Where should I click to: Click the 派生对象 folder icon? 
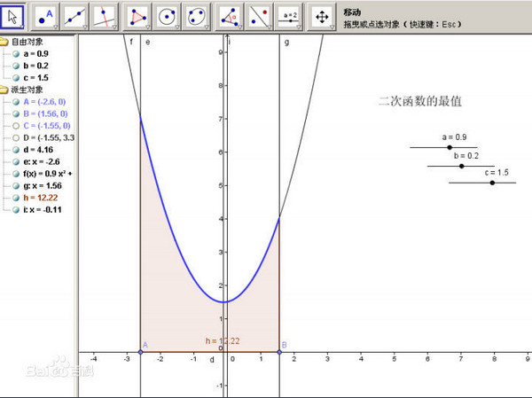pyautogui.click(x=4, y=90)
